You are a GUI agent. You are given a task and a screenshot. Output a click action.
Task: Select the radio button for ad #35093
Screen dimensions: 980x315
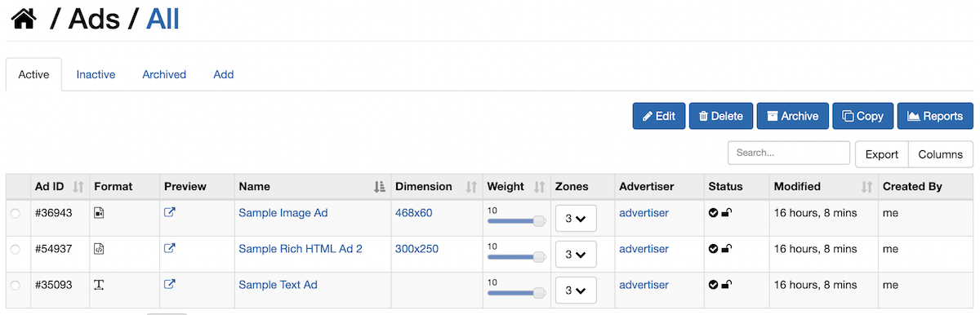pyautogui.click(x=16, y=286)
